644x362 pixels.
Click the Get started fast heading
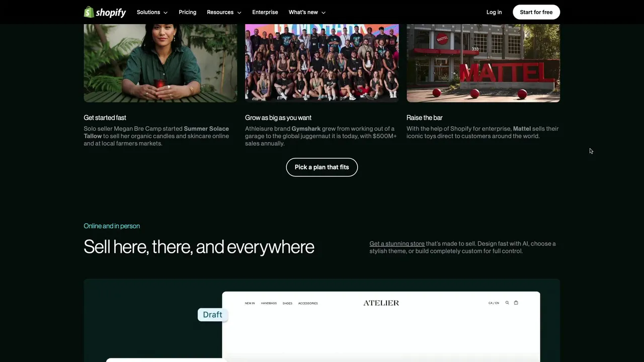[105, 118]
